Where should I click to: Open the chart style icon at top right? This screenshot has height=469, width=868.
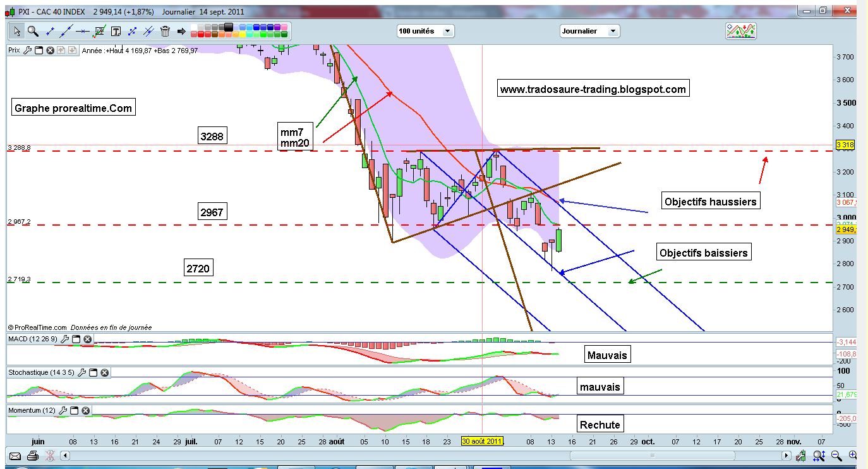point(741,31)
